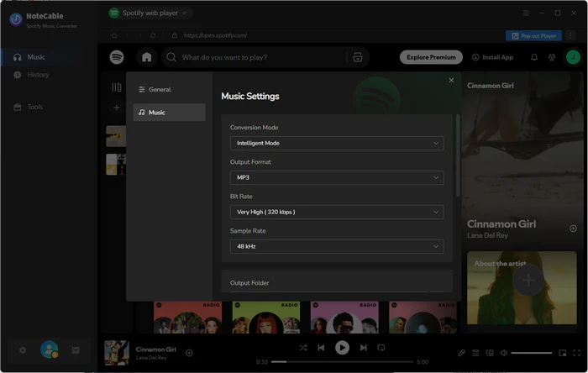Open Connect to a device icon
The image size is (588, 373).
(x=490, y=353)
